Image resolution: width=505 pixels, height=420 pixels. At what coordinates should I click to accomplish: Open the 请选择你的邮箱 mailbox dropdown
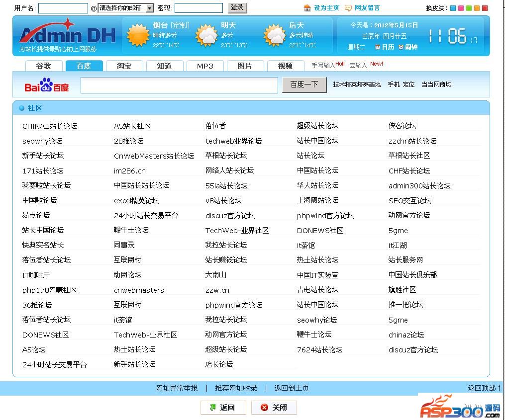[x=125, y=8]
